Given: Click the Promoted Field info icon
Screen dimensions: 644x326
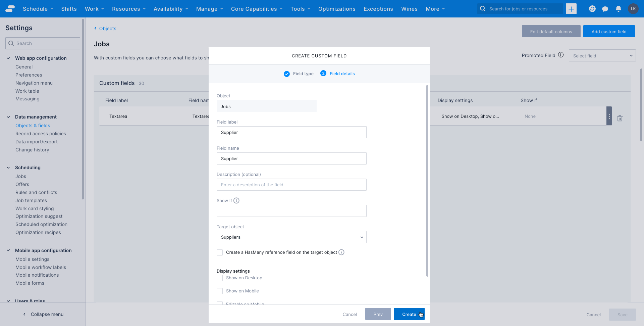Looking at the screenshot, I should click(561, 55).
